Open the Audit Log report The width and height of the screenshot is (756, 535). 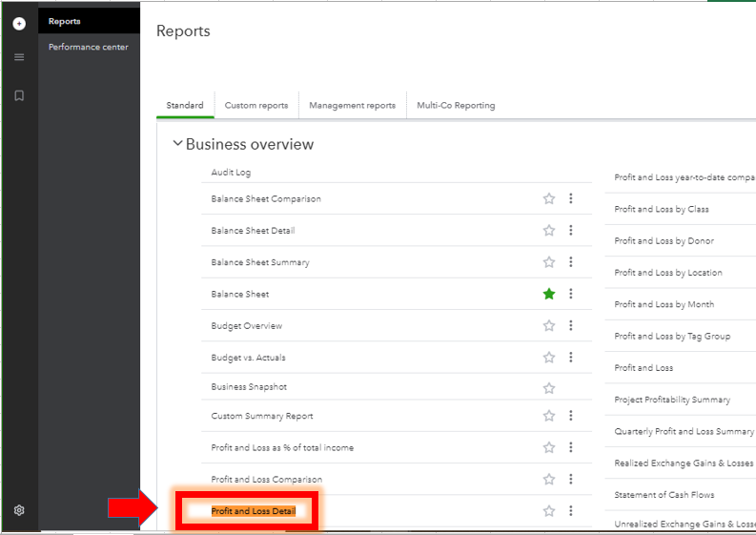click(231, 173)
